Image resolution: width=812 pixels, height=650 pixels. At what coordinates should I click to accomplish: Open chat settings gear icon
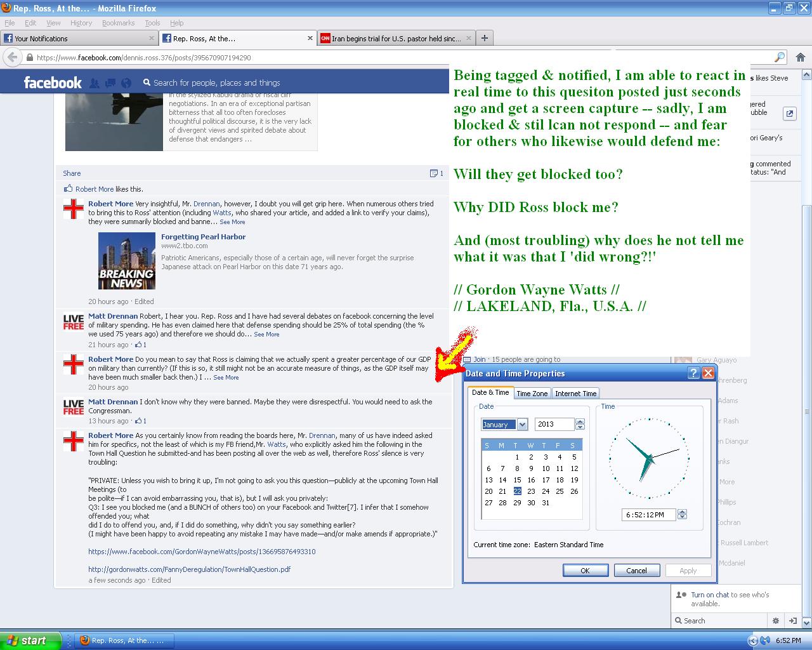coord(775,621)
